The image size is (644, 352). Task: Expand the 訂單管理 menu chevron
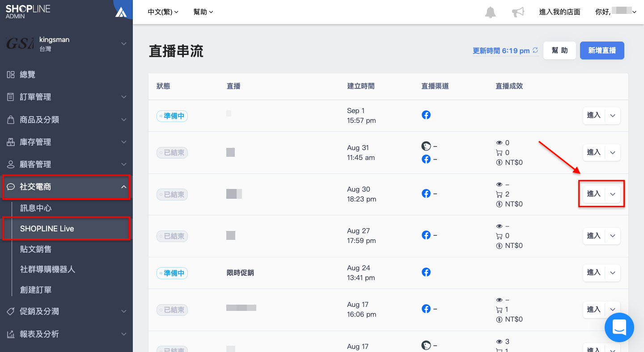pos(124,97)
